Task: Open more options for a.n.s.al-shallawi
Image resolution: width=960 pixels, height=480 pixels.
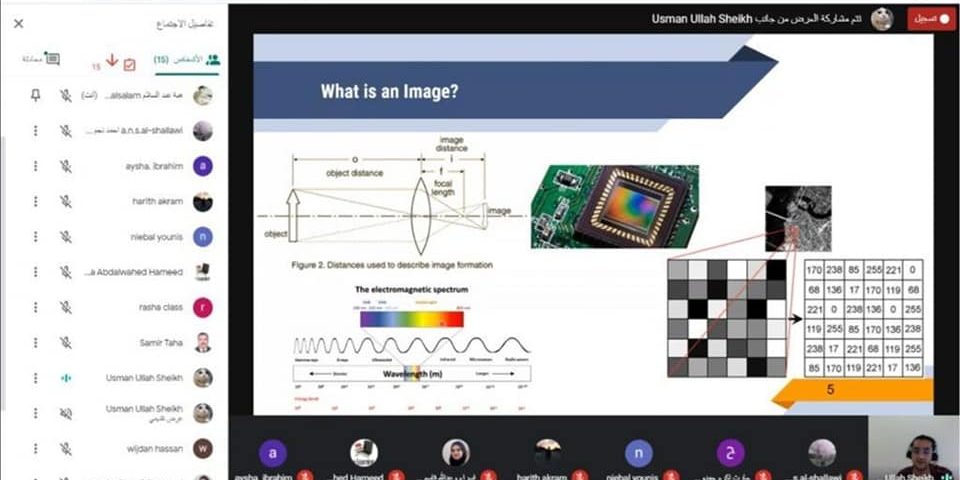Action: [x=36, y=131]
